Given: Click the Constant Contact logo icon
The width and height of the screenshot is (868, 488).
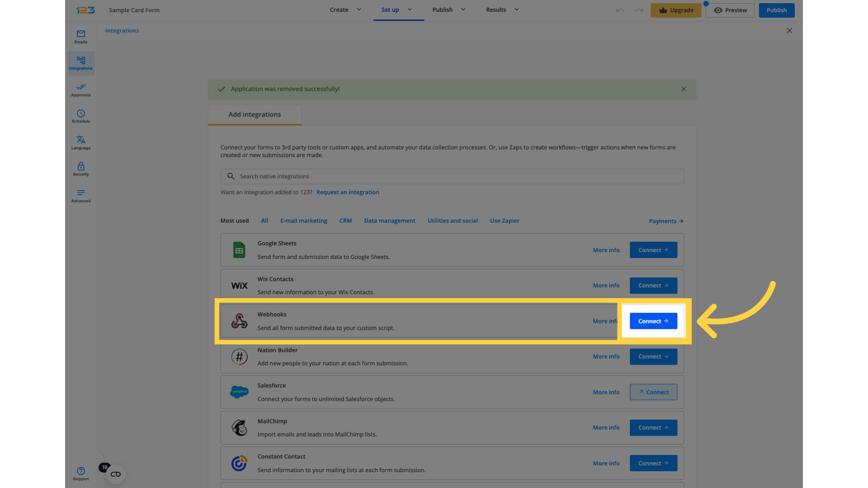Looking at the screenshot, I should tap(239, 463).
